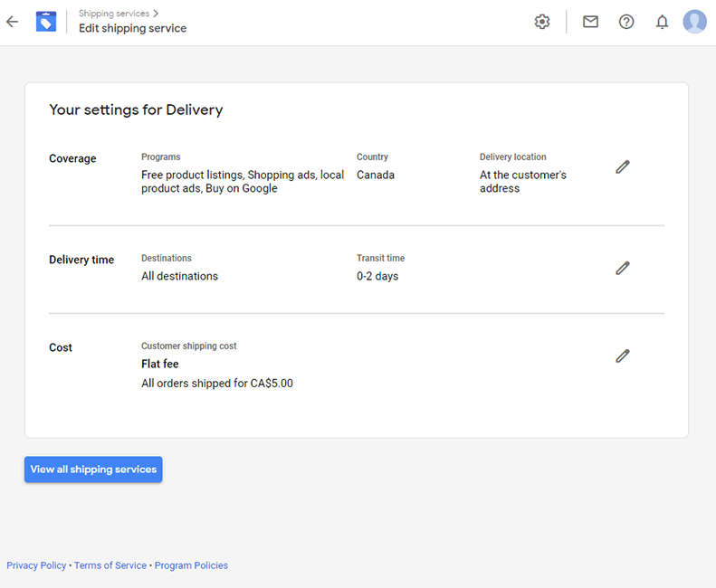Open the Program Policies link
The width and height of the screenshot is (716, 588).
[x=191, y=565]
